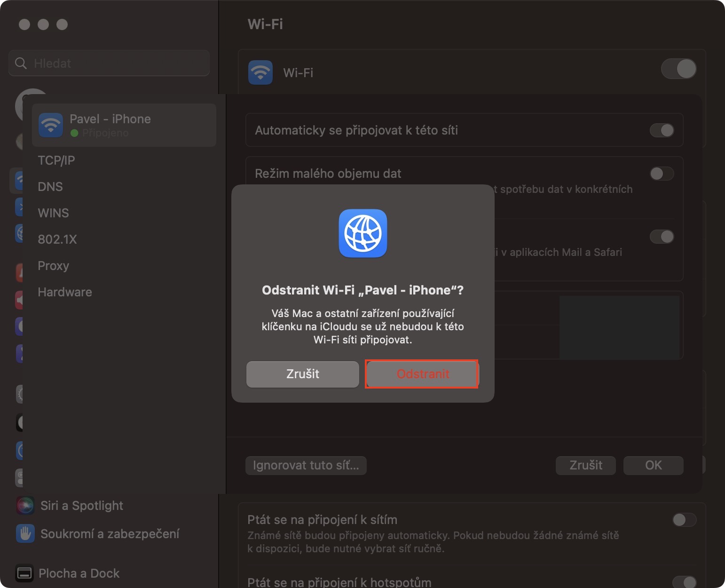Go to the 802.1X tab
Image resolution: width=725 pixels, height=588 pixels.
click(x=57, y=239)
